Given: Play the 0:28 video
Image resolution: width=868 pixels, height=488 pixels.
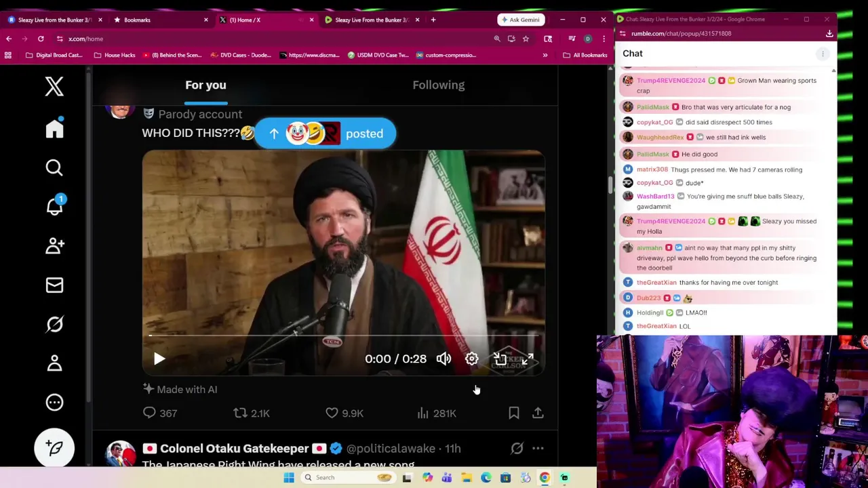Looking at the screenshot, I should pos(159,359).
